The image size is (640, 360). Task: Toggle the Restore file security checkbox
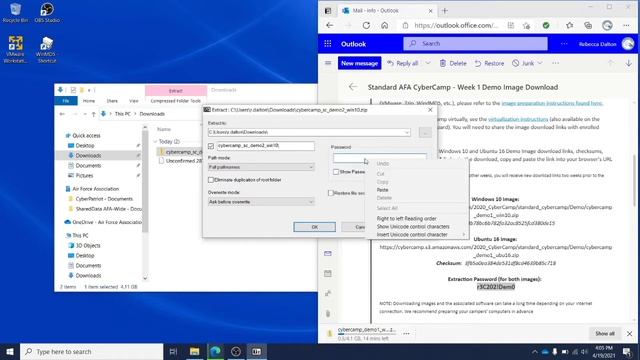pos(331,193)
